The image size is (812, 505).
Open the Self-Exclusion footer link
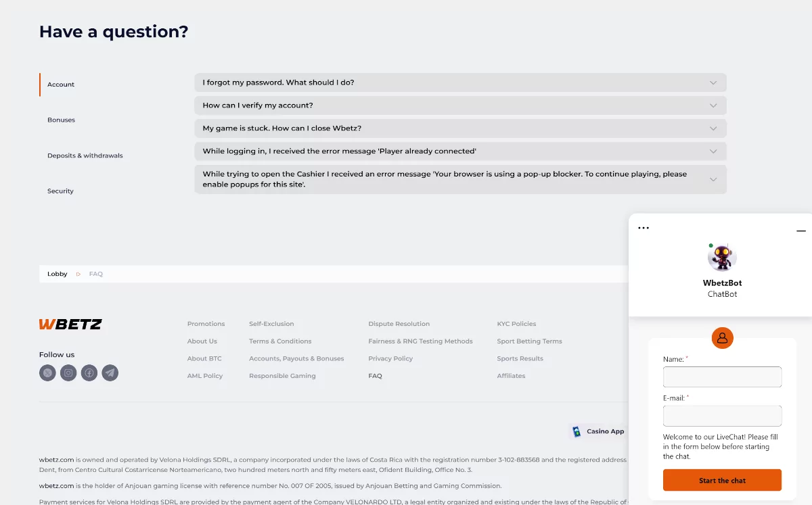coord(271,324)
